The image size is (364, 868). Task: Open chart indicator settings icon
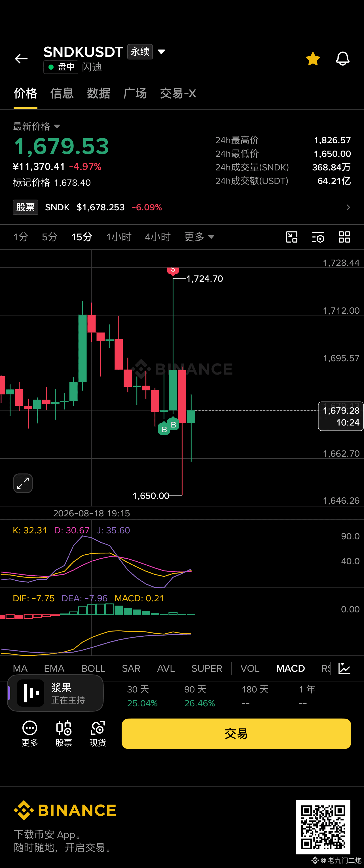pyautogui.click(x=318, y=237)
